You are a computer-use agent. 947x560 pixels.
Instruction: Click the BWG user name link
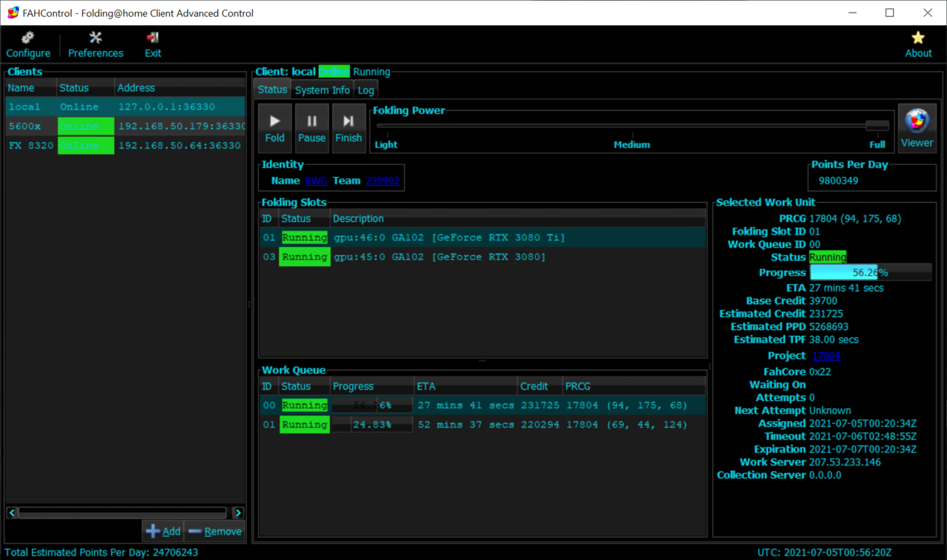(316, 181)
